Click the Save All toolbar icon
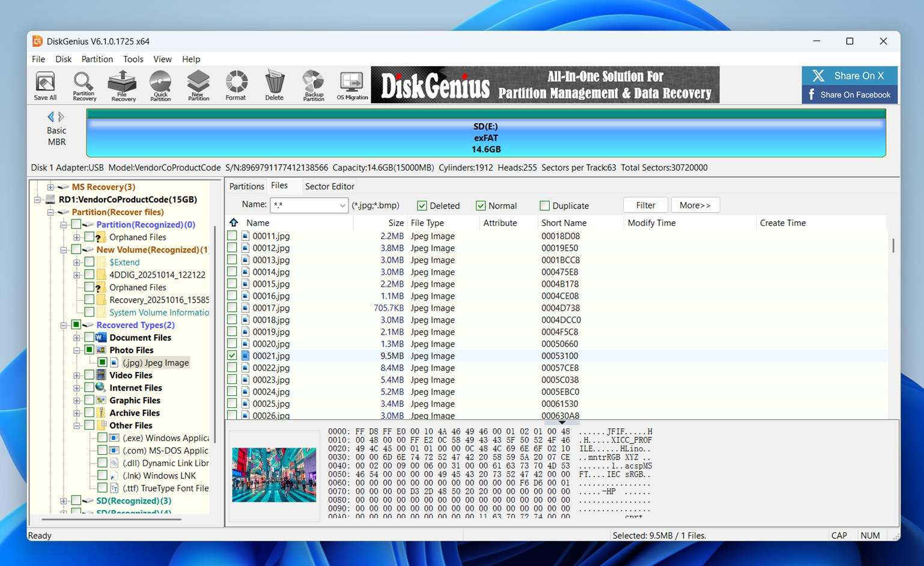This screenshot has height=566, width=924. pos(44,85)
